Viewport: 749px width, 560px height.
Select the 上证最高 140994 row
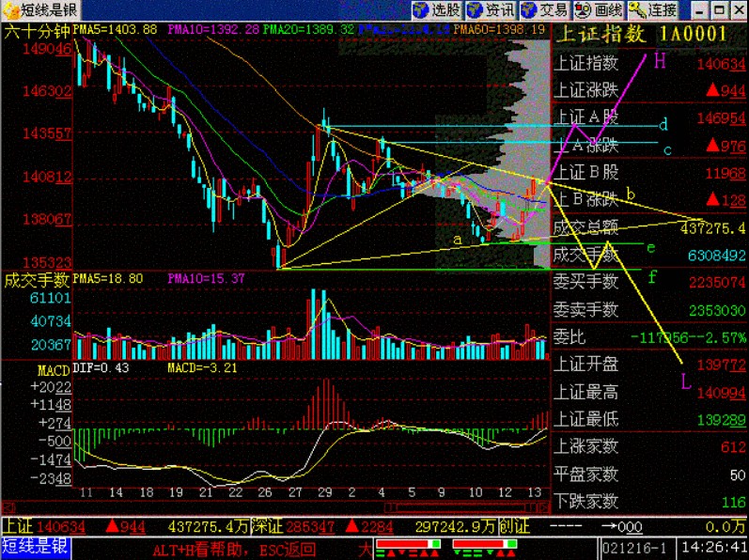[649, 393]
